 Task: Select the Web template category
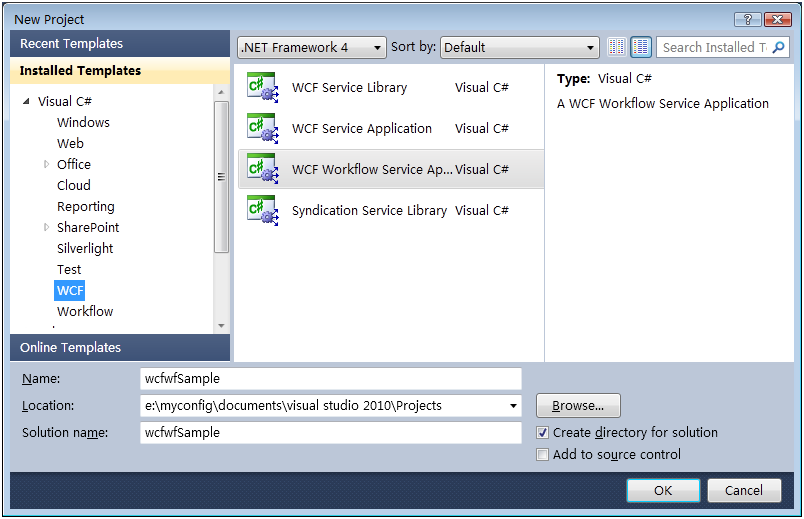(70, 144)
